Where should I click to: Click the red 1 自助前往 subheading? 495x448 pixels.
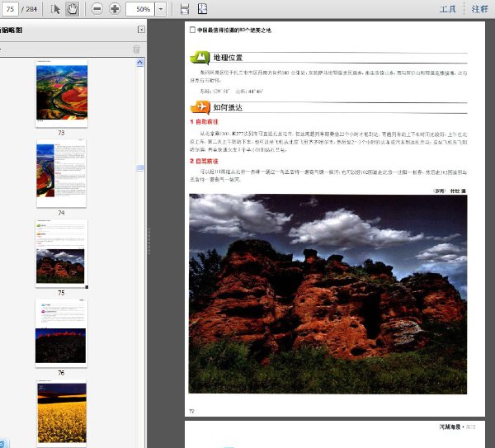click(204, 122)
